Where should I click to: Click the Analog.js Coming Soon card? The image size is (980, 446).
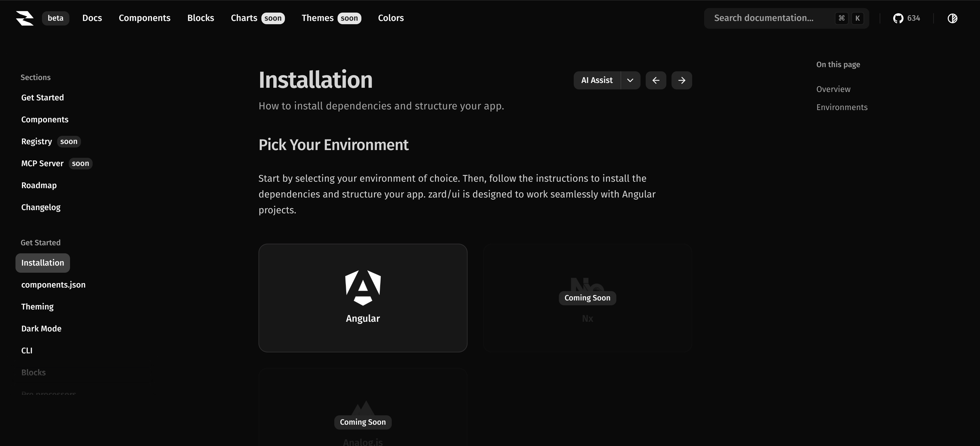point(363,407)
